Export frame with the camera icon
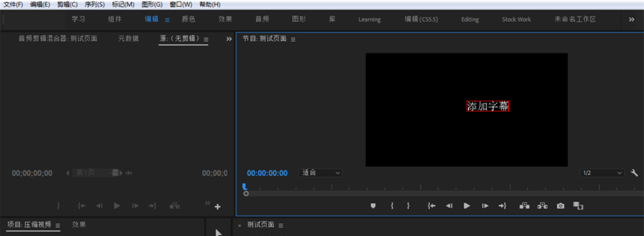 (x=560, y=206)
